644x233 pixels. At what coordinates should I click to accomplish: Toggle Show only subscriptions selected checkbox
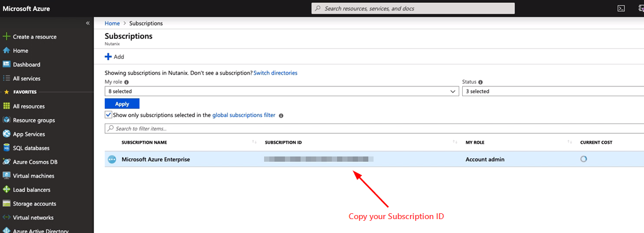pos(108,115)
